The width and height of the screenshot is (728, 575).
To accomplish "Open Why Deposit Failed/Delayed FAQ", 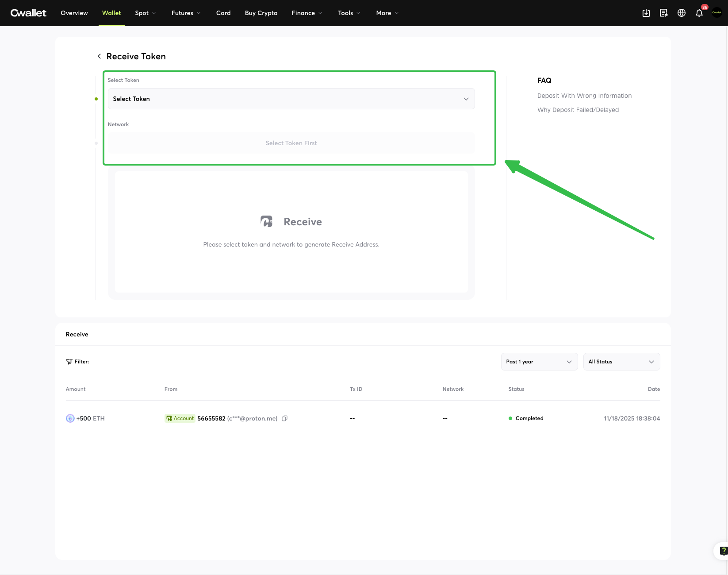I will click(578, 110).
